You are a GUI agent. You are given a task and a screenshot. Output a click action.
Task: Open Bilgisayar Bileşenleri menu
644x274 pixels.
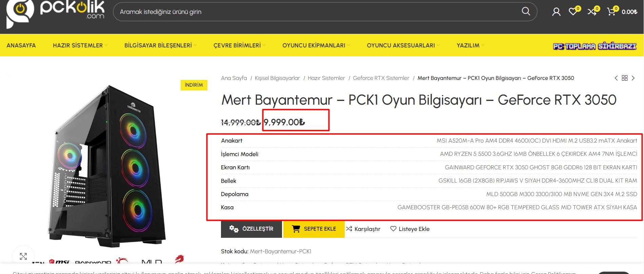[x=158, y=45]
